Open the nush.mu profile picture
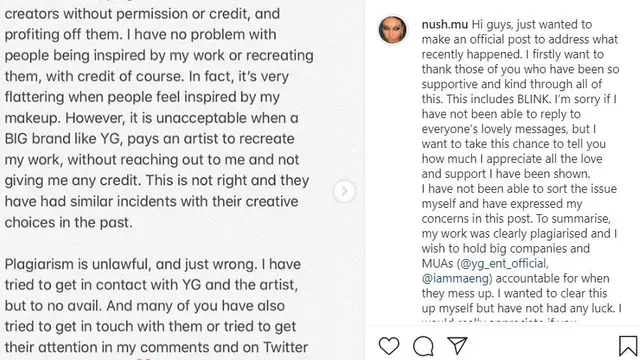640x360 pixels. pyautogui.click(x=393, y=30)
